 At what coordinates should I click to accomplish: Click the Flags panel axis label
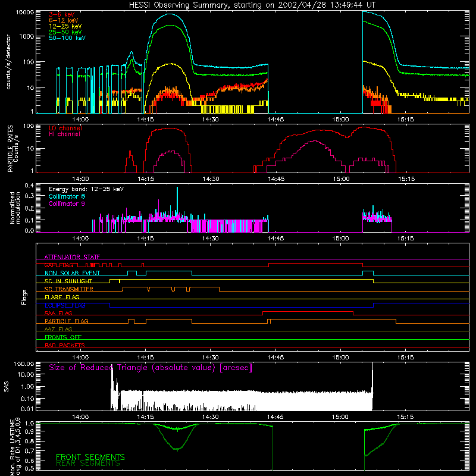(x=24, y=297)
